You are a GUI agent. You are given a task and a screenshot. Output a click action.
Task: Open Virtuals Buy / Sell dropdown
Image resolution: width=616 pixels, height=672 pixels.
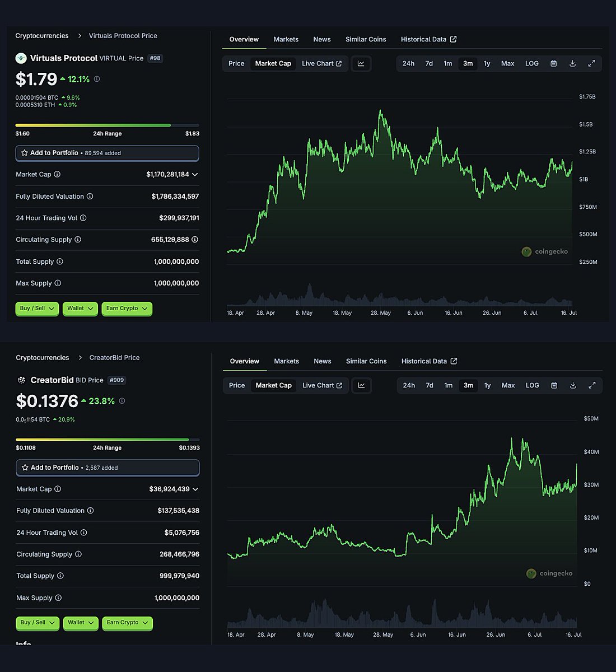[x=37, y=309]
